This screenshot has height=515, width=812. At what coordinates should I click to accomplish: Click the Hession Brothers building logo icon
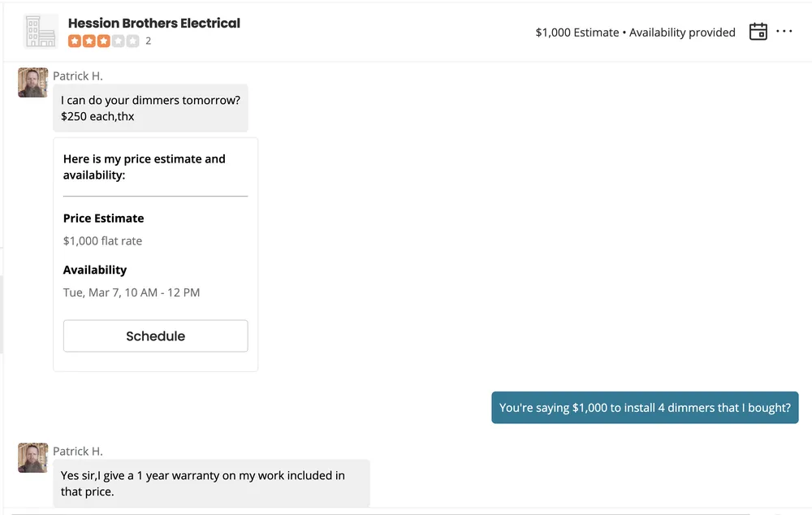coord(41,32)
